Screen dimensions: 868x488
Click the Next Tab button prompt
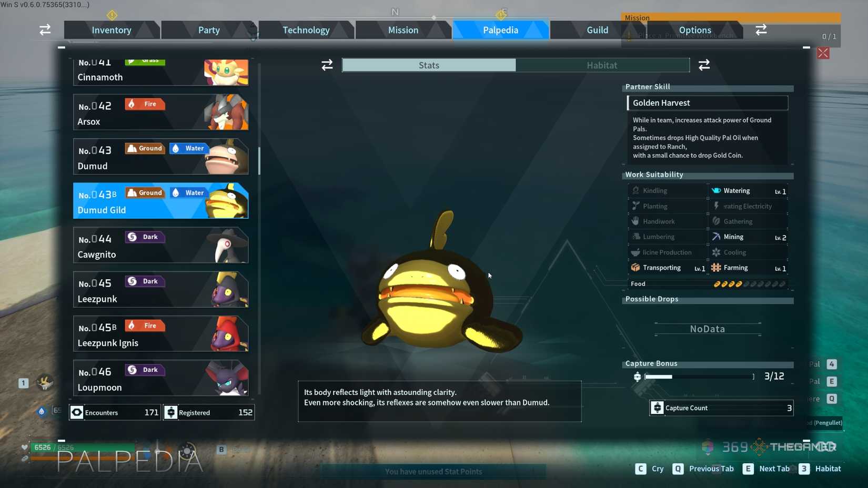pos(766,469)
